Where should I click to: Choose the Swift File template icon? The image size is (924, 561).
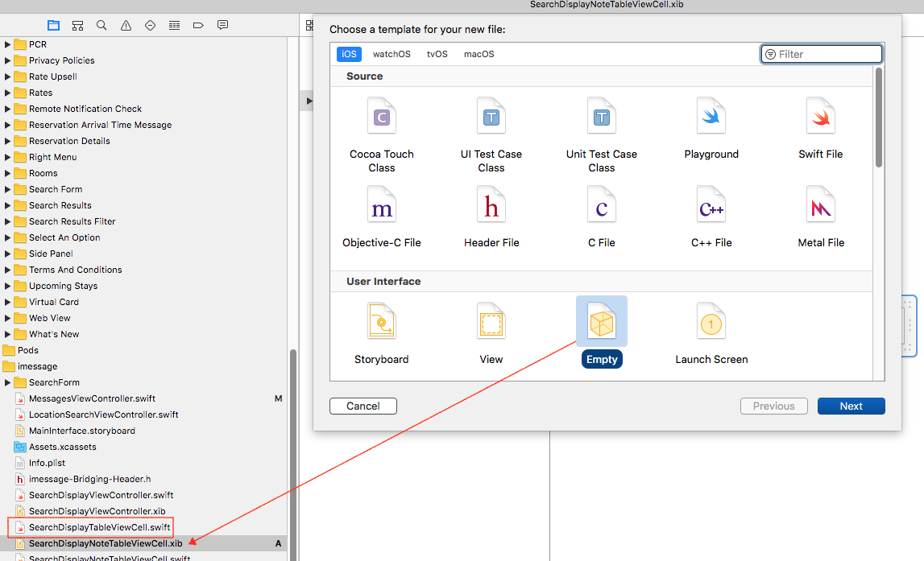tap(820, 116)
